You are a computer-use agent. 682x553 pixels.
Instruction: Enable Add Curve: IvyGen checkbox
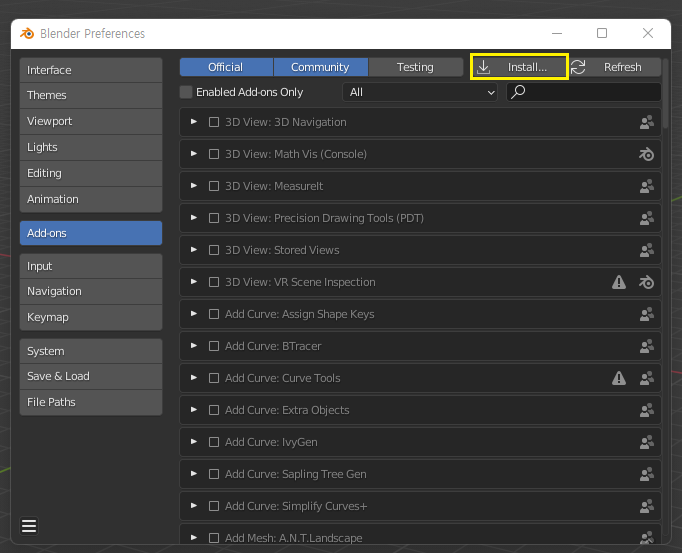(x=214, y=442)
